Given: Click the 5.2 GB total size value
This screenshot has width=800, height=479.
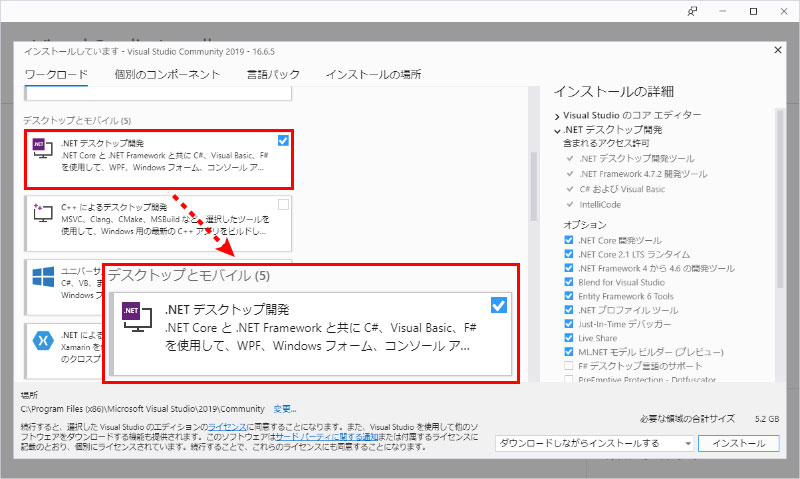Looking at the screenshot, I should click(767, 419).
